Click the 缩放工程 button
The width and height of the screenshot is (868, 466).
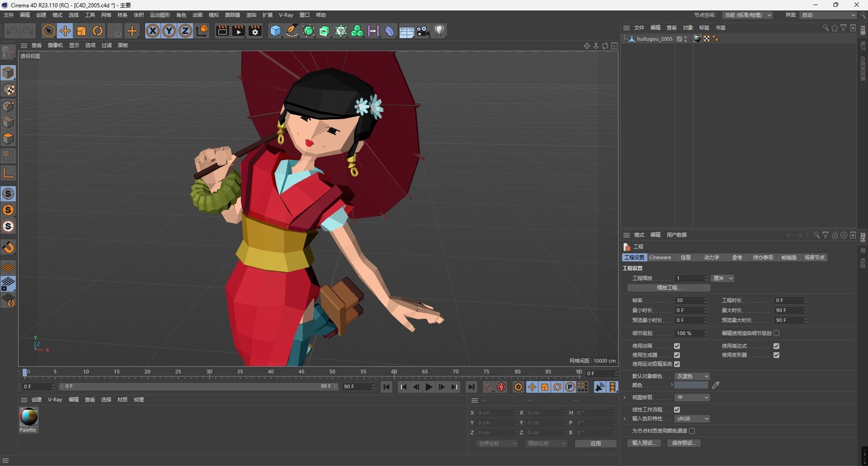coord(668,288)
